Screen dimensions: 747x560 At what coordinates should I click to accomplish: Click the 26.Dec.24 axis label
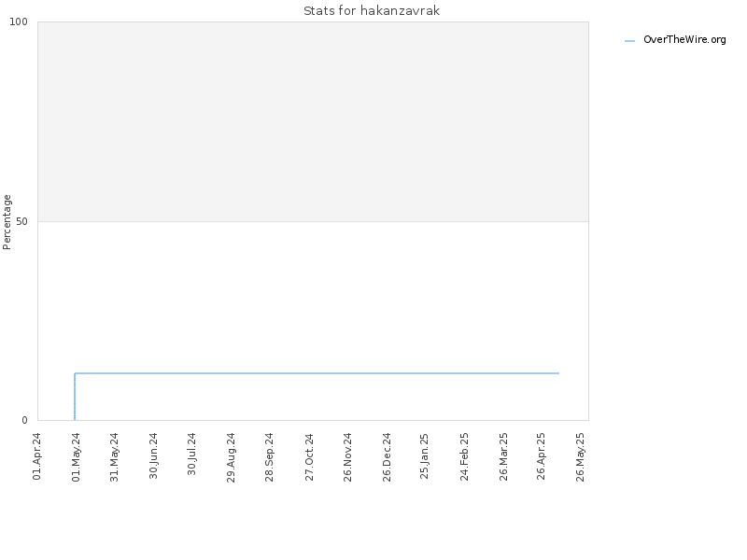tap(387, 456)
